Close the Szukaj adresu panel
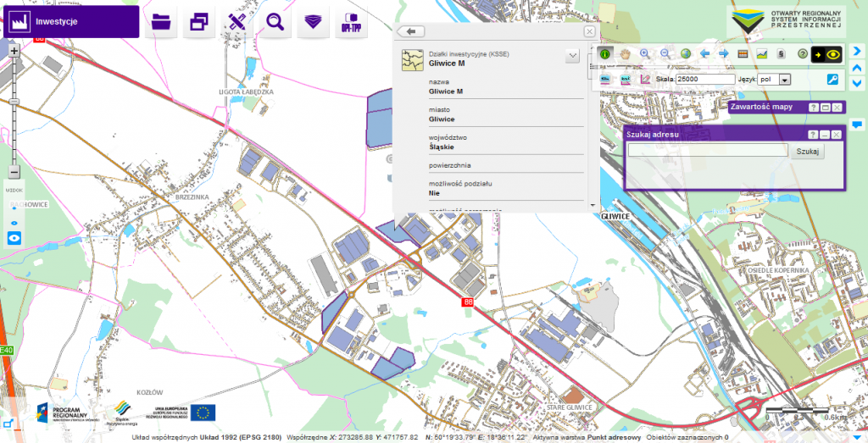This screenshot has height=443, width=868. click(x=837, y=135)
